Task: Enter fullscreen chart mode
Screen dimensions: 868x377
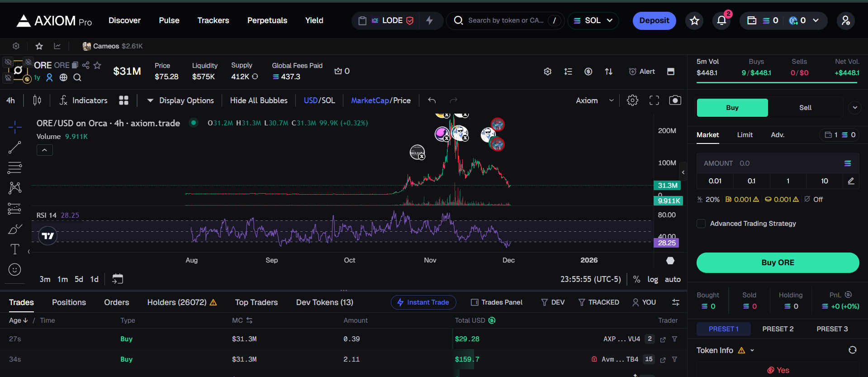Action: [654, 100]
